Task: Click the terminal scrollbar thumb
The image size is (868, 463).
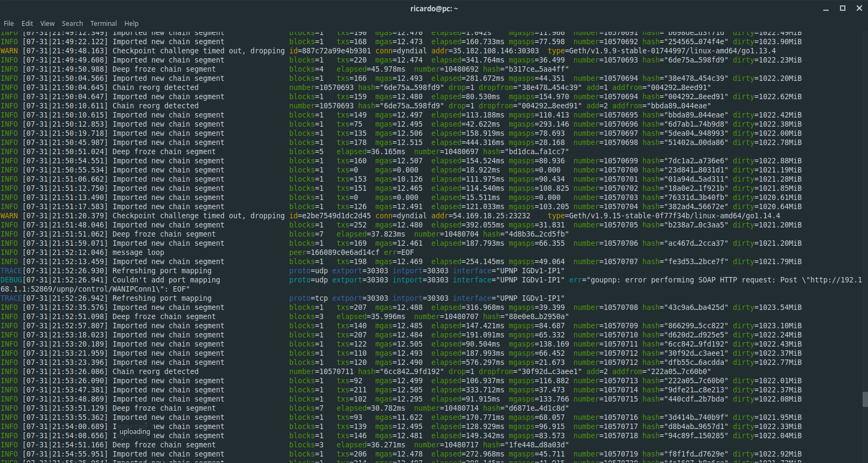Action: (x=865, y=399)
